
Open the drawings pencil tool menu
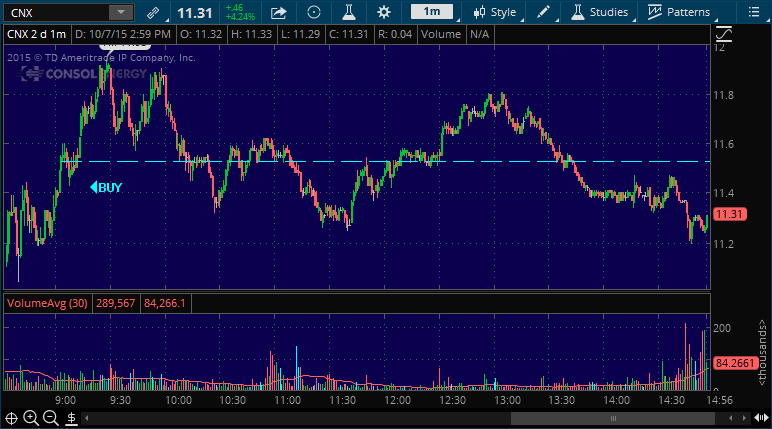point(543,12)
